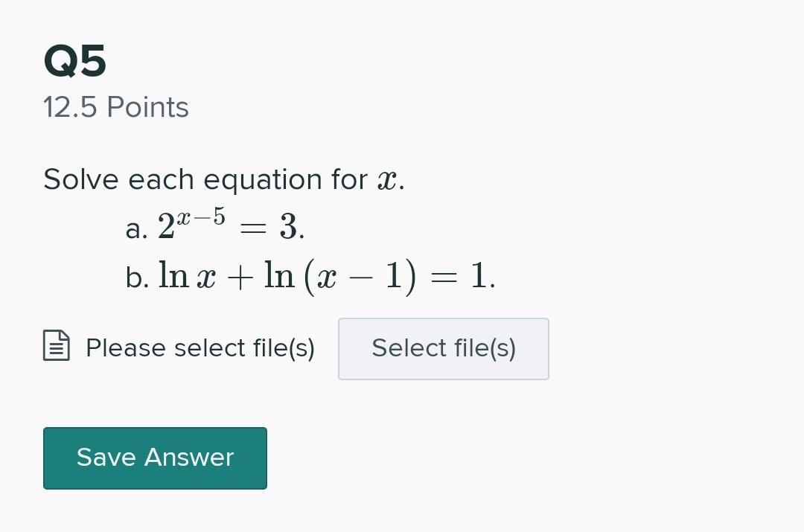Click the 12.5 Points text

pos(115,107)
